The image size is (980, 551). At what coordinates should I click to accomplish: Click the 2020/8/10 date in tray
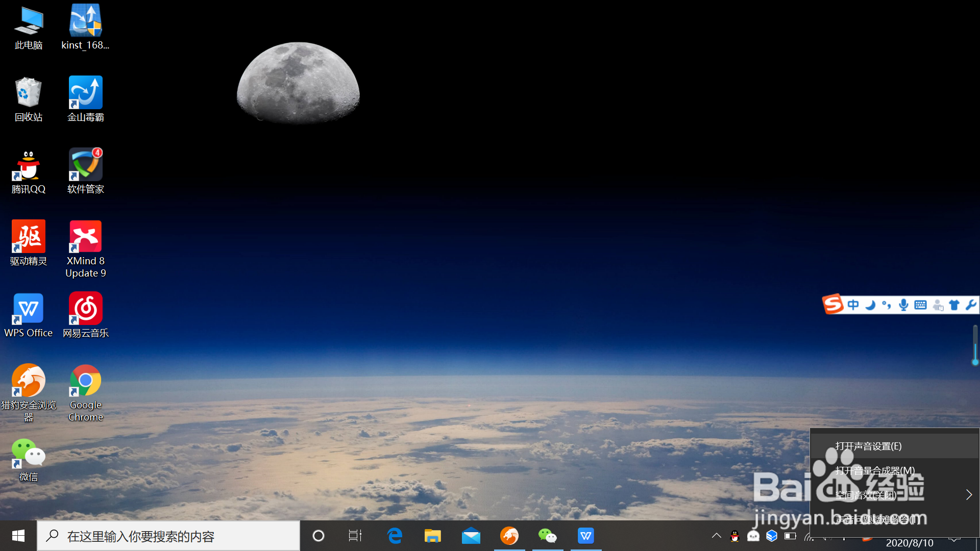pyautogui.click(x=910, y=543)
